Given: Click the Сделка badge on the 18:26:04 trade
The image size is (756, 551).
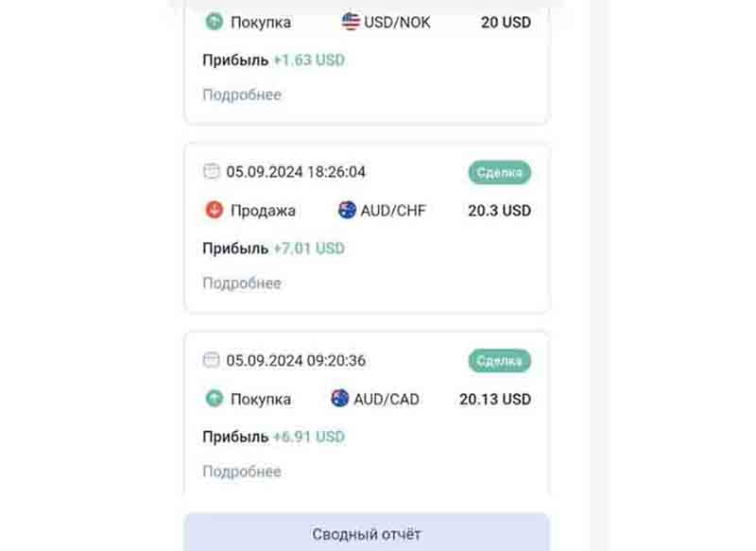Looking at the screenshot, I should pyautogui.click(x=499, y=172).
